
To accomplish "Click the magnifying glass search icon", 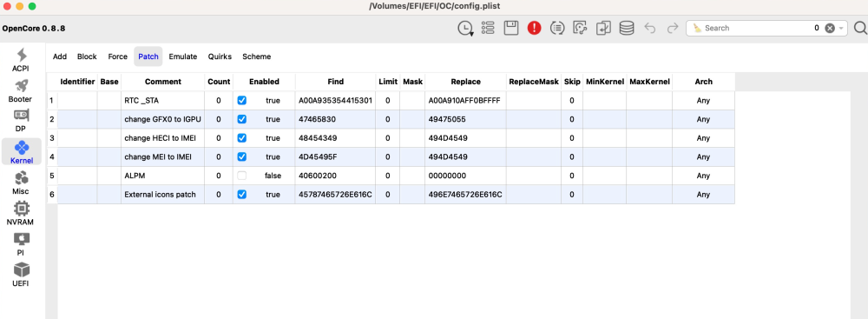I will (x=860, y=28).
